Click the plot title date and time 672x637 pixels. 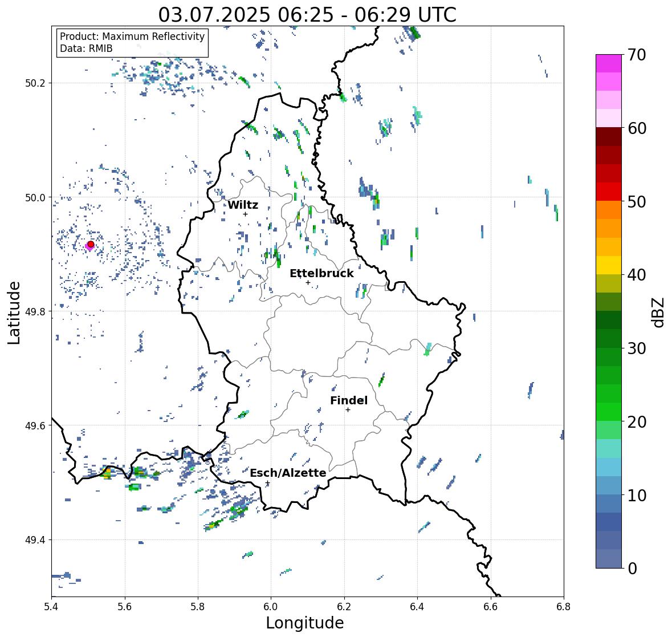307,15
